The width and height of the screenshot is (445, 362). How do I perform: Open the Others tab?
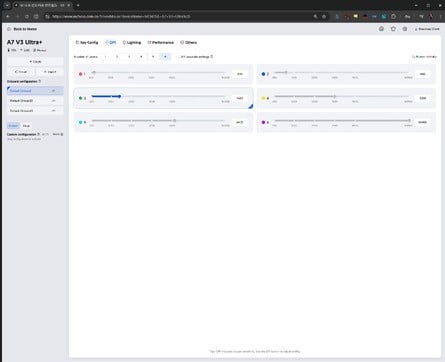[x=189, y=43]
